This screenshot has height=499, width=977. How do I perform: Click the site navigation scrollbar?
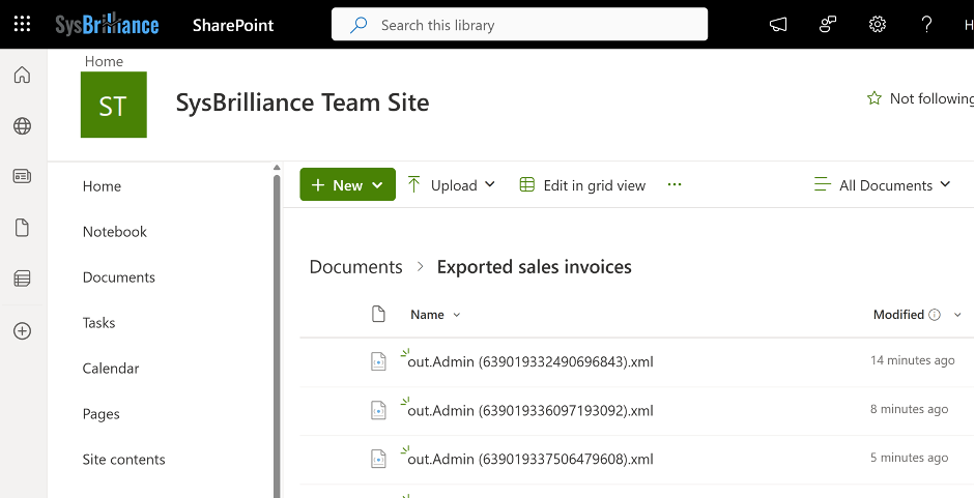click(x=277, y=336)
